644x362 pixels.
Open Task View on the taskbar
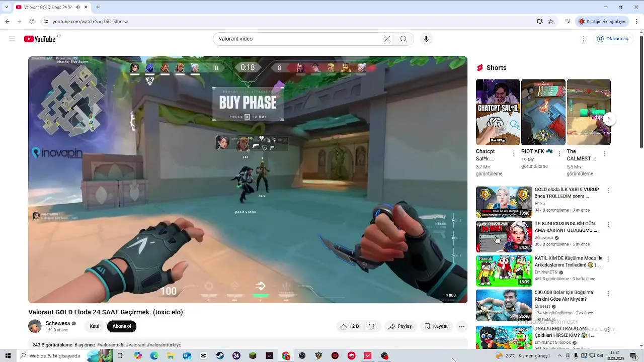tap(121, 355)
